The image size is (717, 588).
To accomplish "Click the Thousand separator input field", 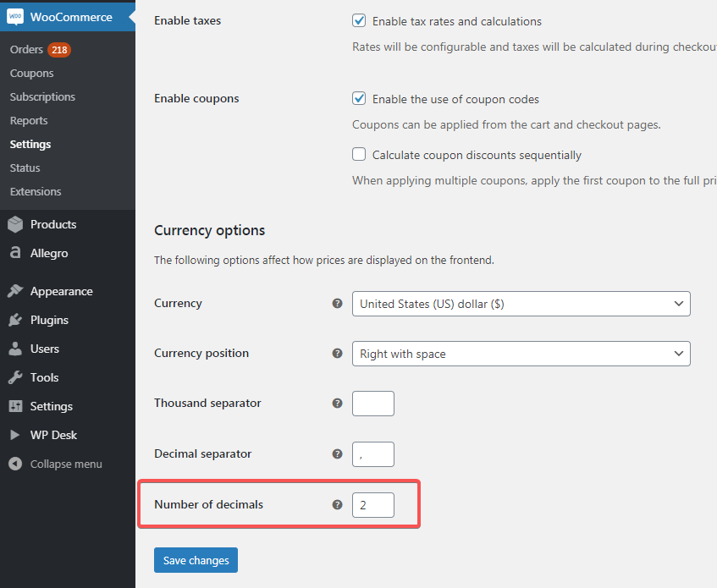I will (373, 404).
